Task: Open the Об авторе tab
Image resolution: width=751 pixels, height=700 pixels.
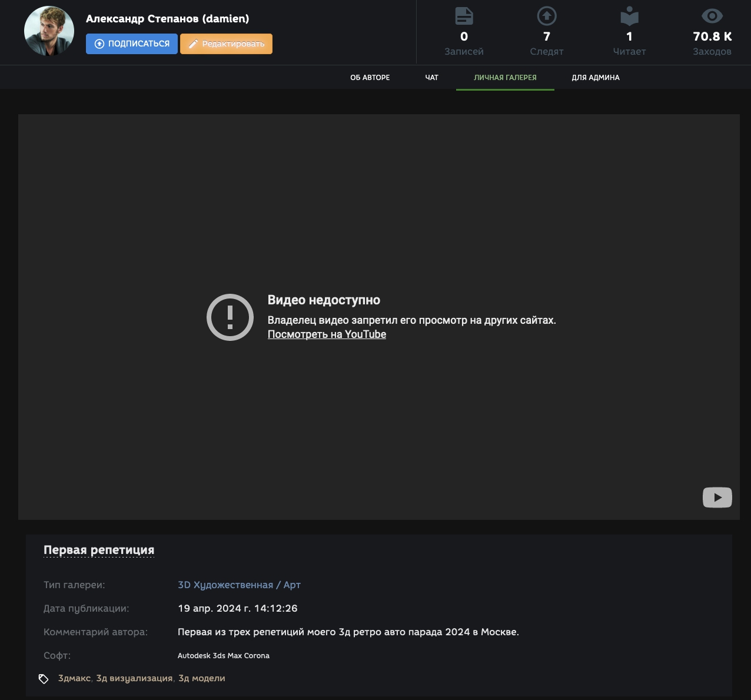Action: pos(370,78)
